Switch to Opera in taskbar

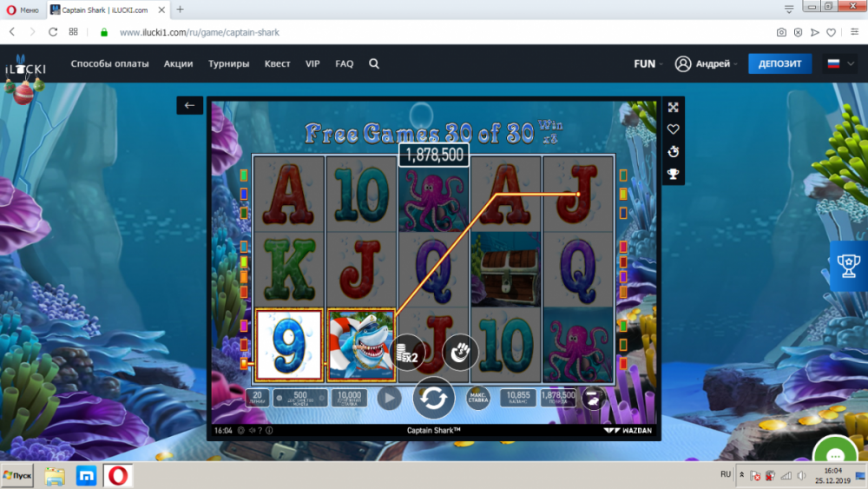point(117,476)
